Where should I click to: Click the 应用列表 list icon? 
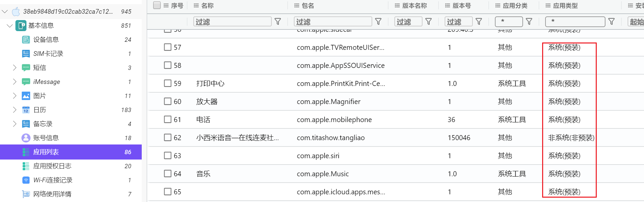pyautogui.click(x=26, y=152)
